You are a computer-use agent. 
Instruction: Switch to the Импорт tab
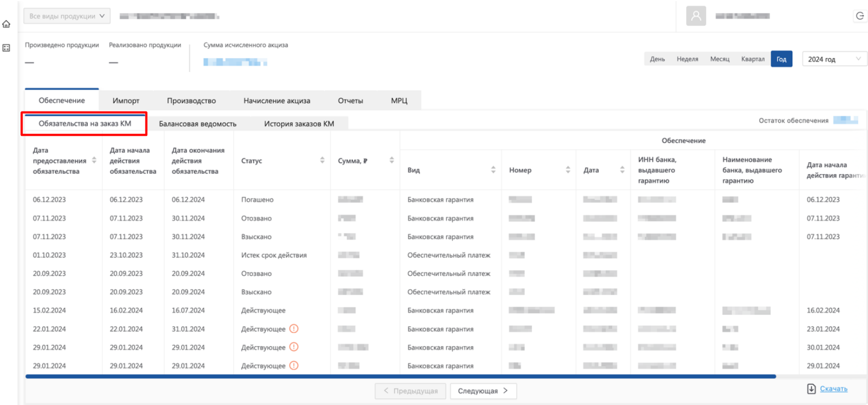(126, 101)
